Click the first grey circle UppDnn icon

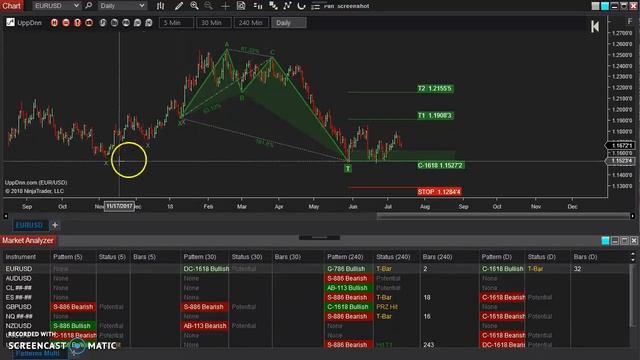point(103,23)
